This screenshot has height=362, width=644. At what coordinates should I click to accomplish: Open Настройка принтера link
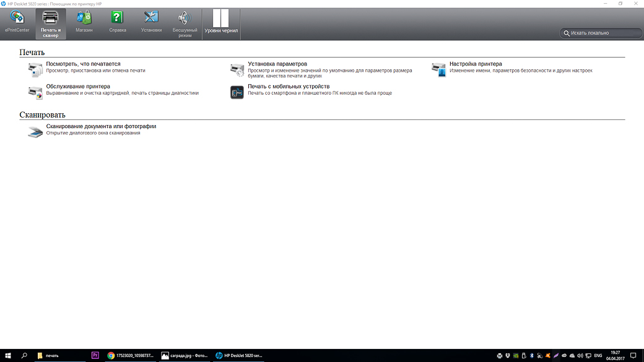click(476, 64)
